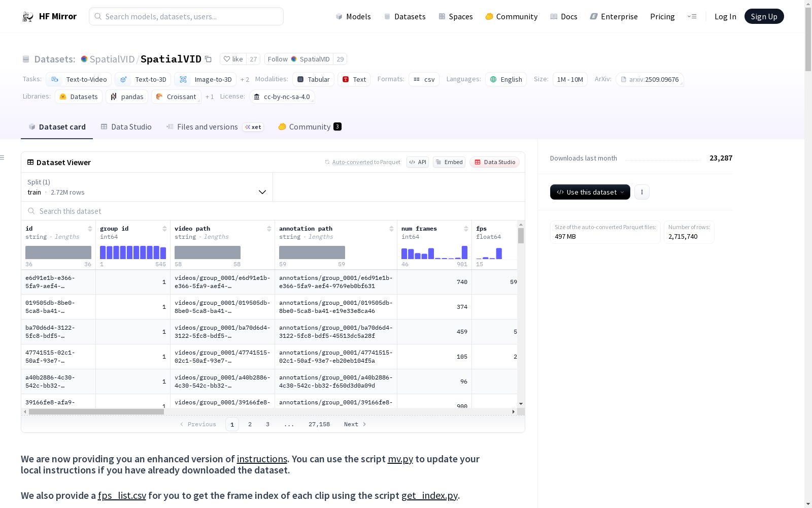Go to page 2 of the dataset
This screenshot has width=812, height=508.
[250, 424]
